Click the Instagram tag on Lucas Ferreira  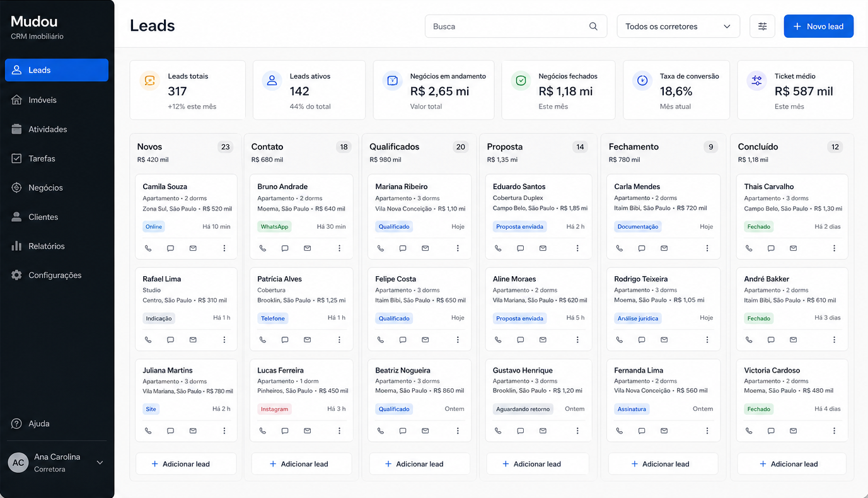click(x=274, y=409)
